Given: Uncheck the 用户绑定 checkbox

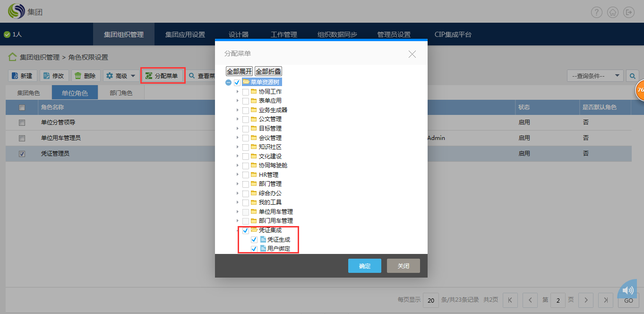Looking at the screenshot, I should [x=254, y=249].
